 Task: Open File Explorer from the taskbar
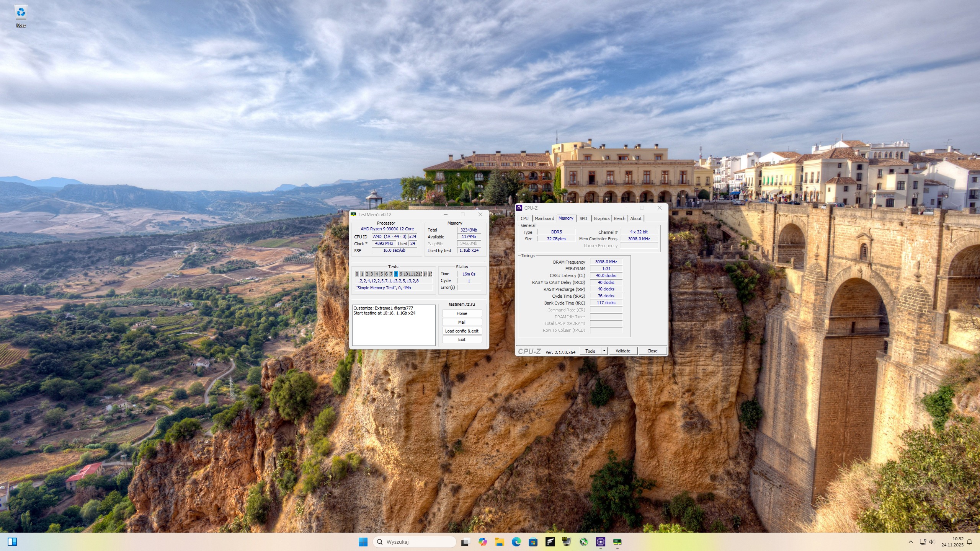499,542
